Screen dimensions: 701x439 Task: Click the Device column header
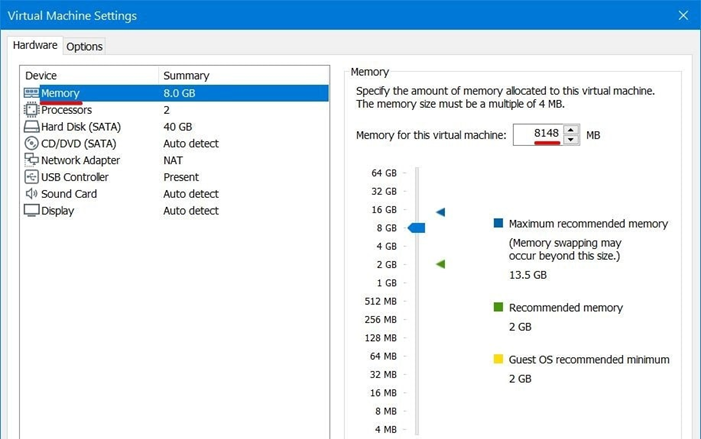click(x=41, y=76)
